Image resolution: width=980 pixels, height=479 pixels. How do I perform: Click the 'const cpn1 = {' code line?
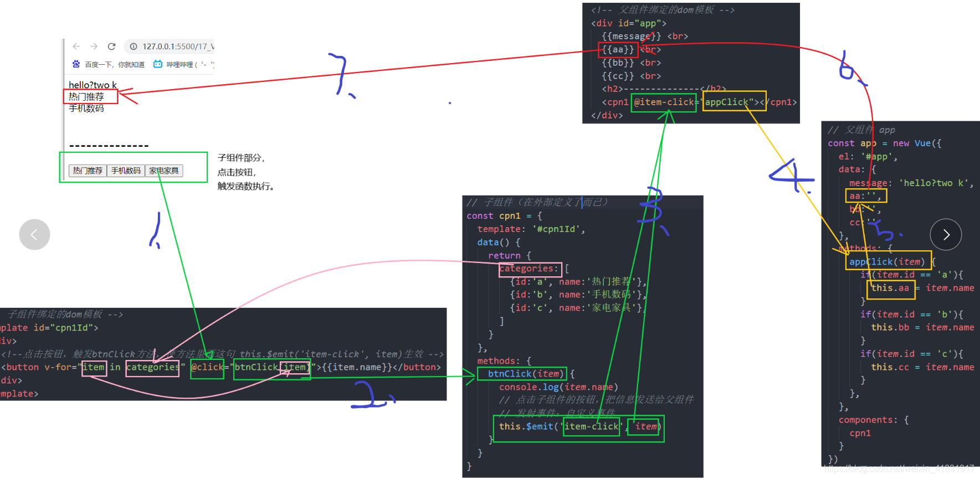[x=504, y=216]
